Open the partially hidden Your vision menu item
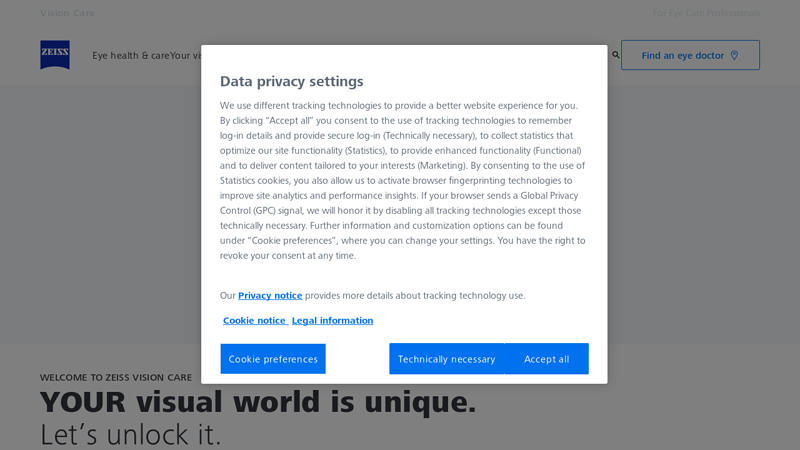800x450 pixels. 185,56
